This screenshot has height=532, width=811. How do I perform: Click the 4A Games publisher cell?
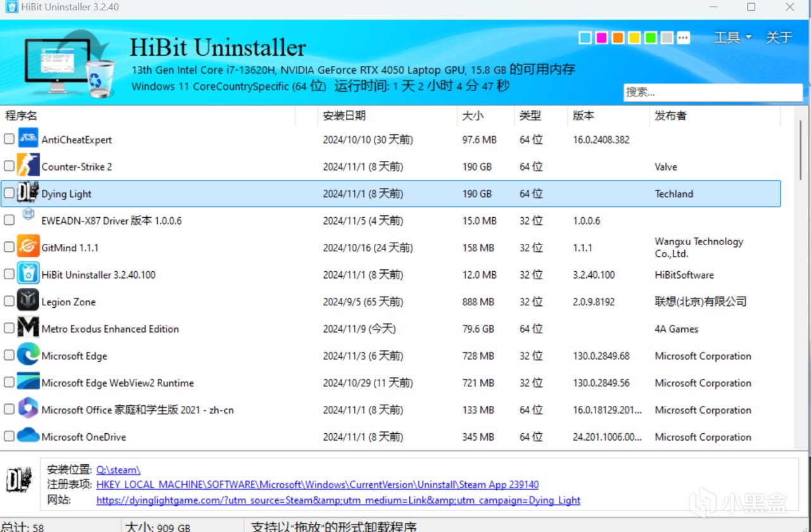pyautogui.click(x=677, y=329)
